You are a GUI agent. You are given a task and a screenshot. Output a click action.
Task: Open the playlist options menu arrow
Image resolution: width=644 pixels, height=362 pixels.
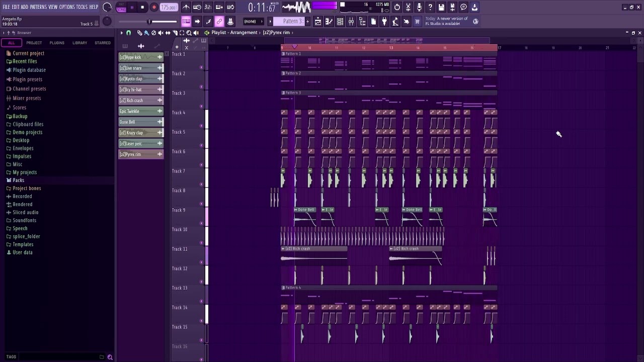click(121, 33)
